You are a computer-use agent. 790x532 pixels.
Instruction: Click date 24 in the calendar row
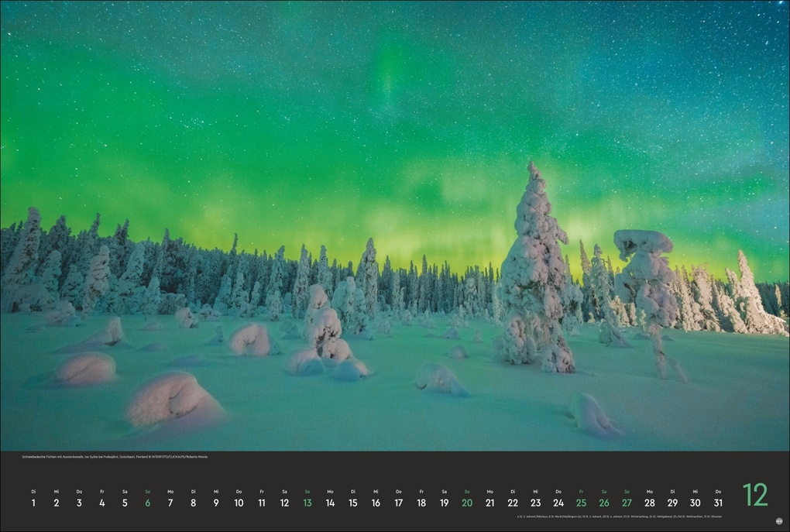558,503
